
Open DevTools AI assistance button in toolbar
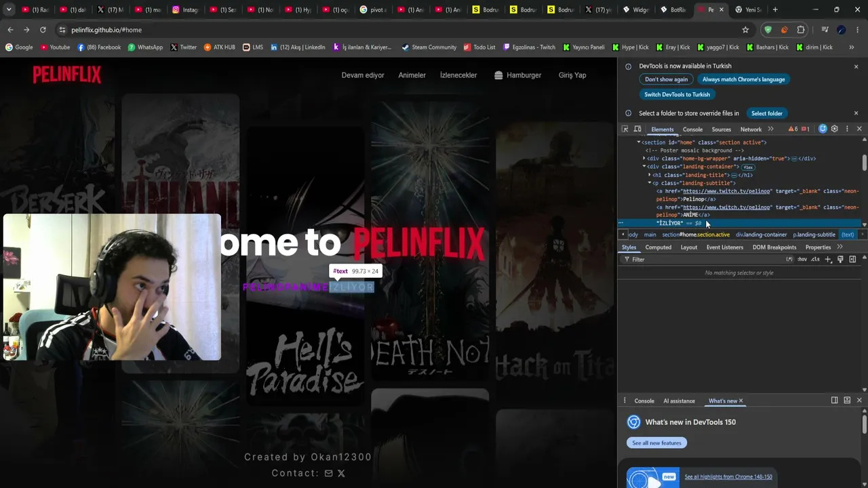pyautogui.click(x=823, y=129)
